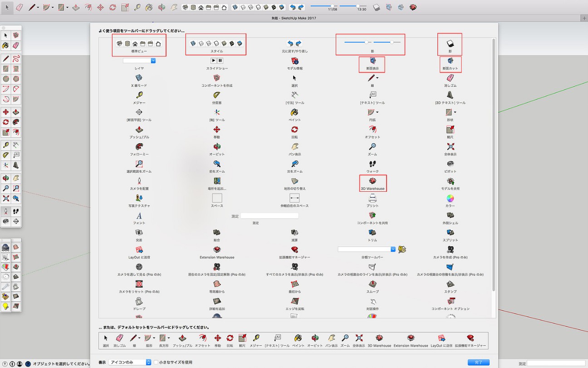Click the 分度器 (Protractor) icon
This screenshot has width=588, height=368.
click(217, 95)
